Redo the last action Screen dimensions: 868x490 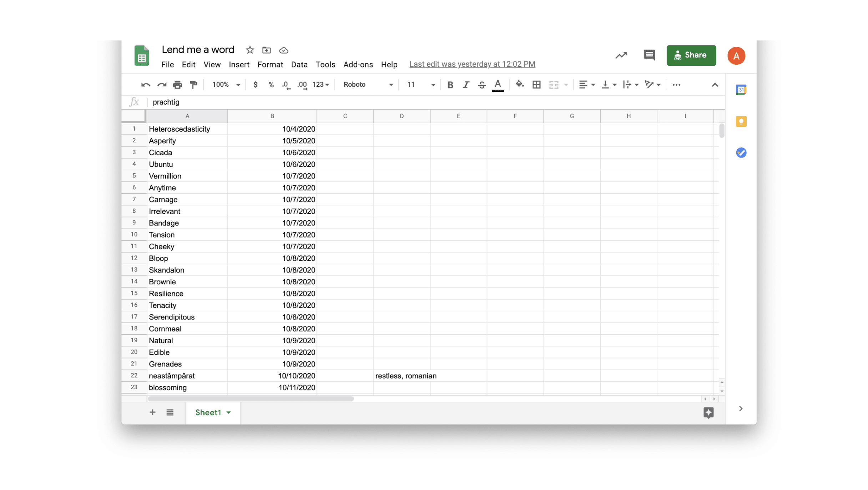[162, 85]
